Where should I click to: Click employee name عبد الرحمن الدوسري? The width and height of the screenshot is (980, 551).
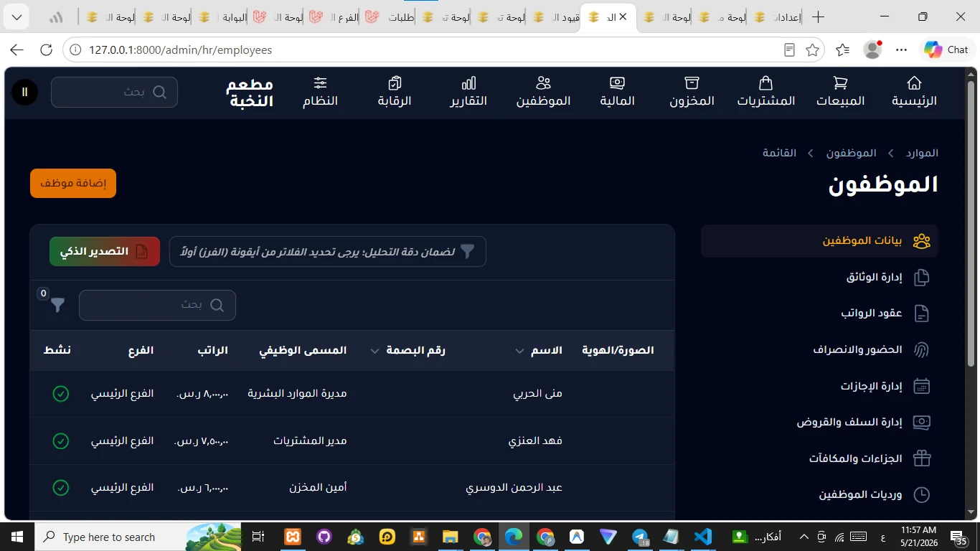[x=514, y=488]
